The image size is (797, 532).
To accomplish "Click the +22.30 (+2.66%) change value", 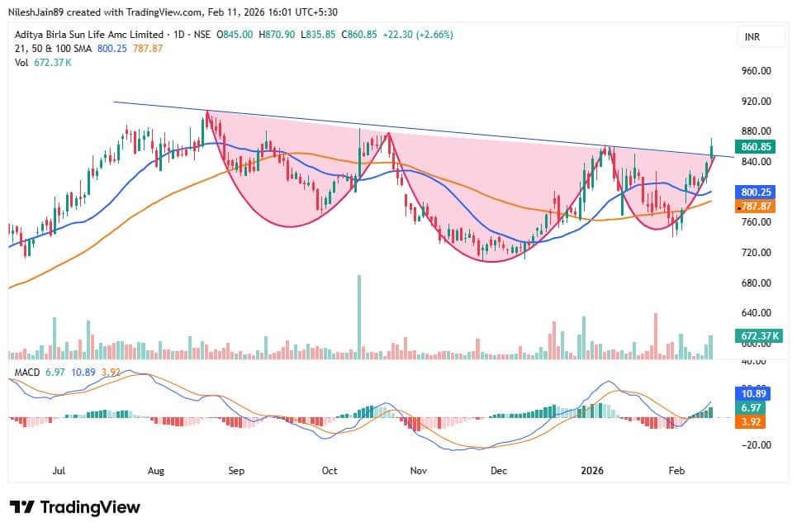I will tap(418, 35).
